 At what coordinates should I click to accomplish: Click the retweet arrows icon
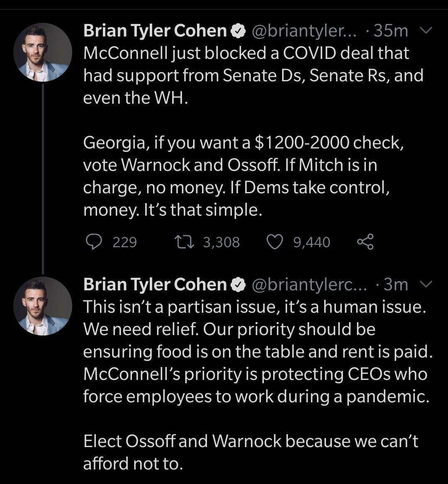tap(184, 242)
